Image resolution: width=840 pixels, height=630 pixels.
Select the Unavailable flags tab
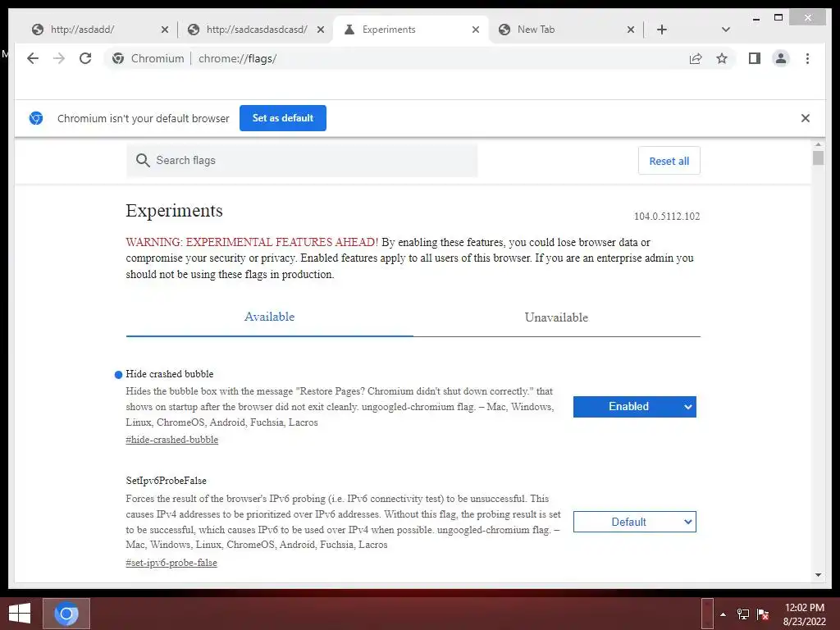(557, 317)
